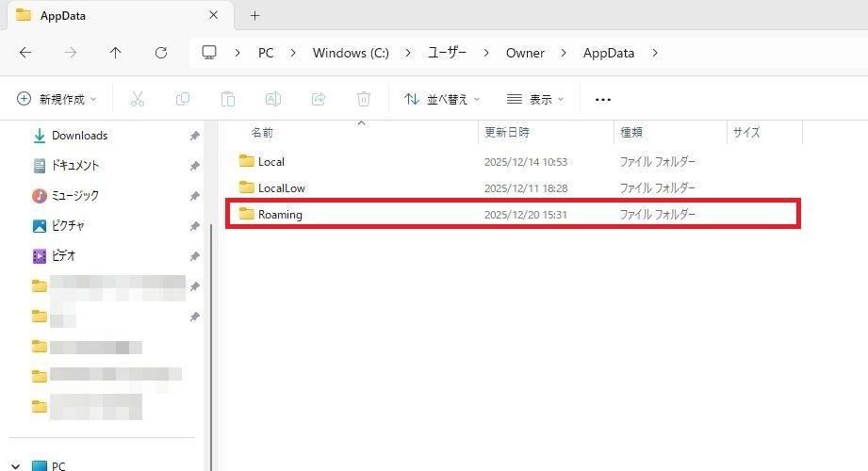Open a new tab with plus button
Viewport: 868px width, 471px height.
coord(254,16)
